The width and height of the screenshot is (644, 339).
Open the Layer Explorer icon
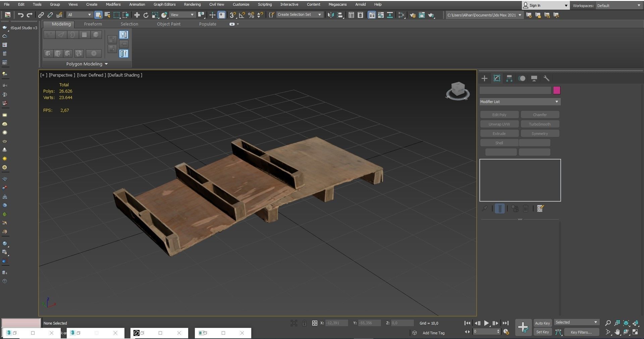coord(360,15)
